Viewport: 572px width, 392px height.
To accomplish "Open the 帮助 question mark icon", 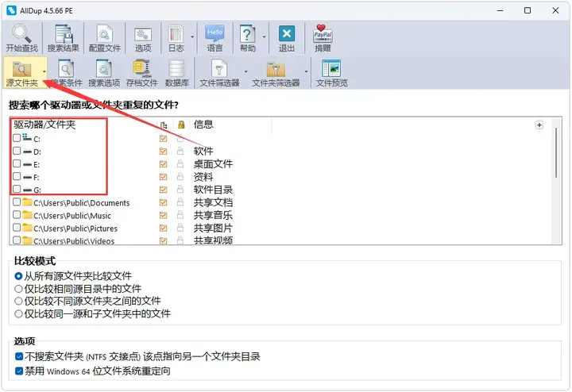I will tap(247, 34).
